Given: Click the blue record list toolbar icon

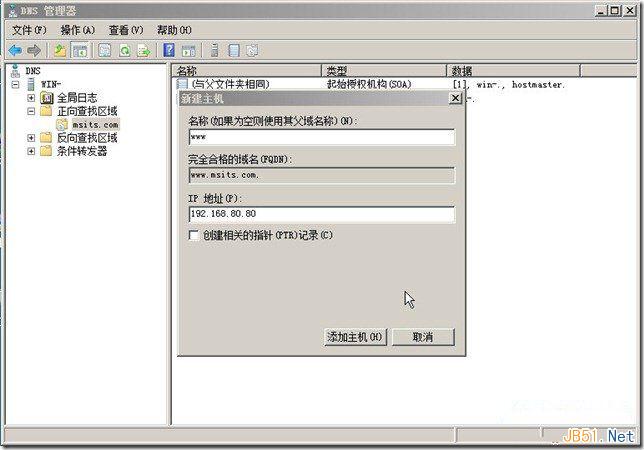Looking at the screenshot, I should click(x=234, y=51).
